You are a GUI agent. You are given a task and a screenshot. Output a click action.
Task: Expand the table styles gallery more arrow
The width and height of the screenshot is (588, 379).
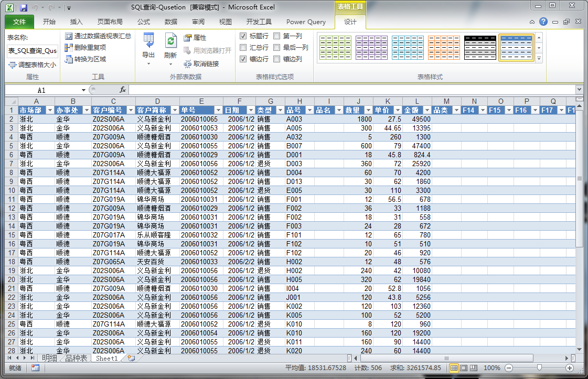click(x=539, y=59)
